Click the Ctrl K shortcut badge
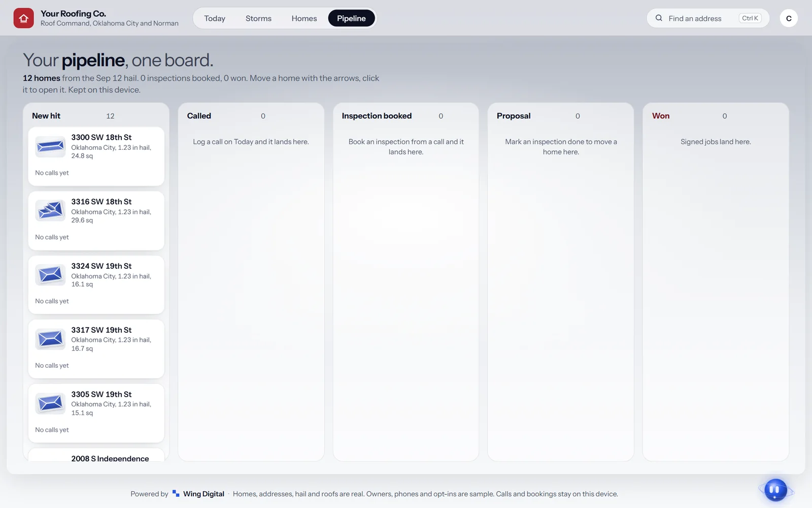Screen dimensions: 812x508 [x=750, y=18]
